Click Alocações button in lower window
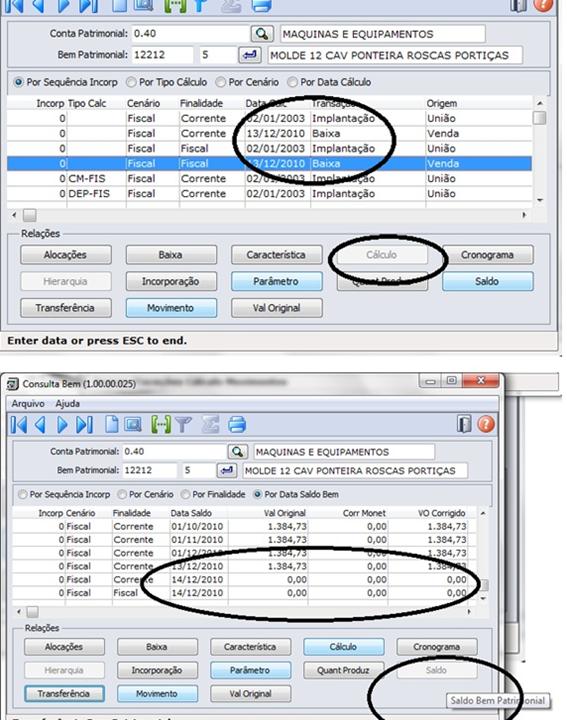The image size is (567, 720). [x=64, y=647]
